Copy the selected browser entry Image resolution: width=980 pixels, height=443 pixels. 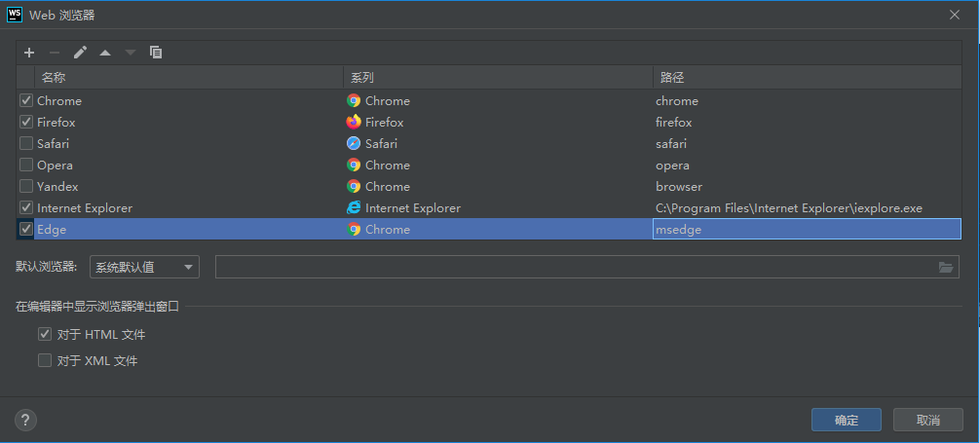pyautogui.click(x=156, y=53)
